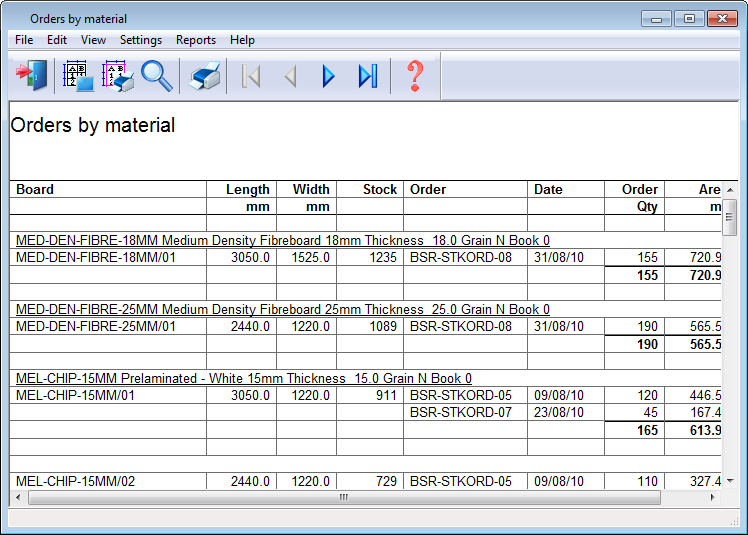Click the print setup table icon

point(117,76)
